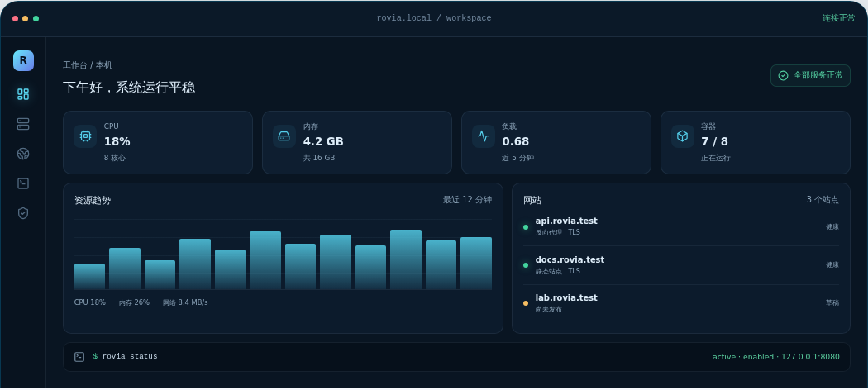
Task: Click the CPU chip icon card
Action: click(85, 136)
